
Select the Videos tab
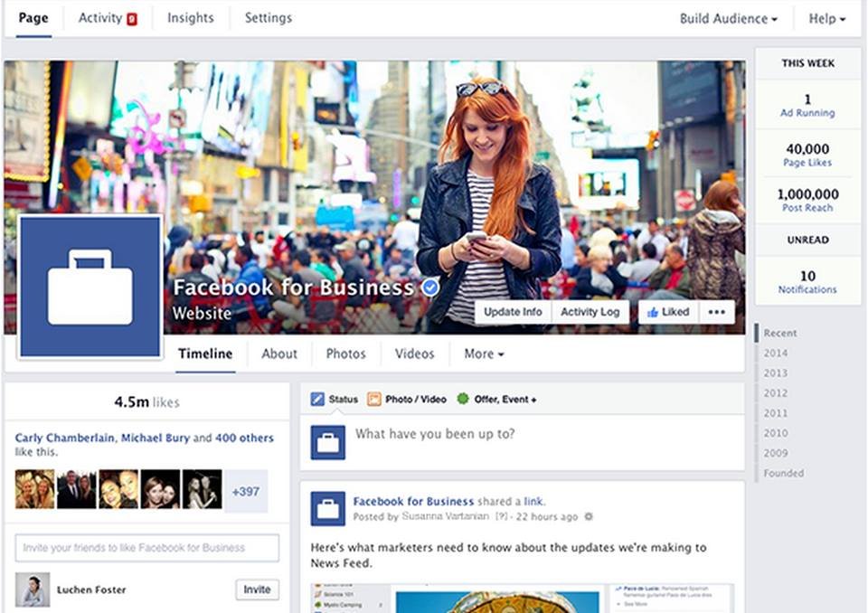tap(415, 354)
